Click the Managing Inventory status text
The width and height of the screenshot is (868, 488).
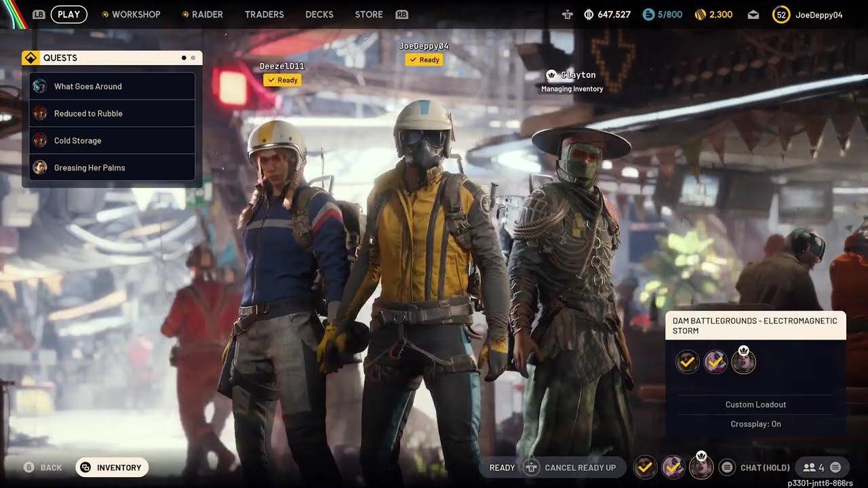(572, 89)
